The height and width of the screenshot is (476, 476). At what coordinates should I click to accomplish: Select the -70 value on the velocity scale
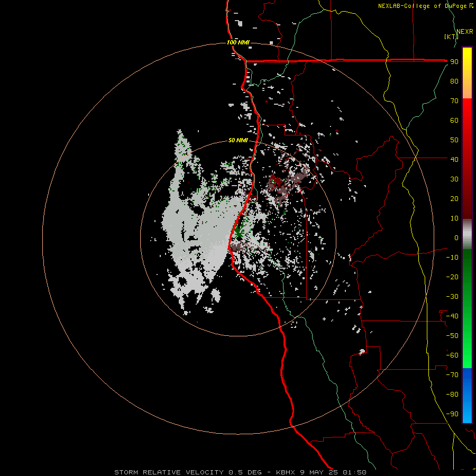point(452,375)
